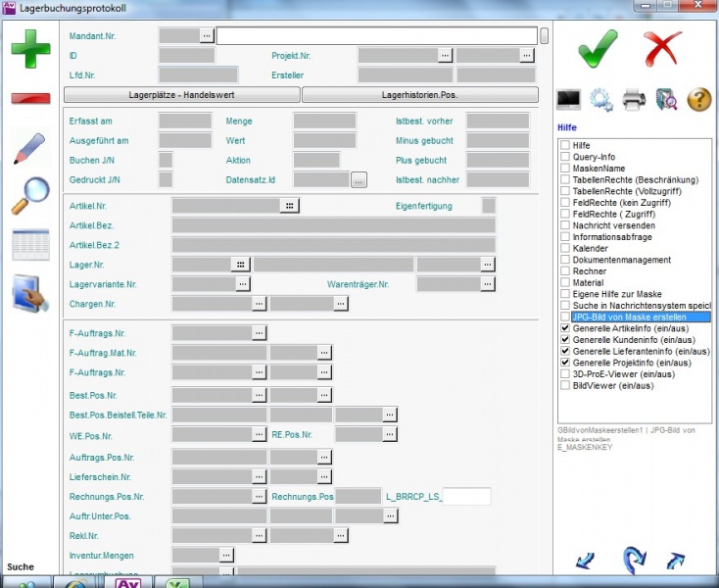Uncheck Generelle Artikelinfo (ein/aus)

coord(565,328)
